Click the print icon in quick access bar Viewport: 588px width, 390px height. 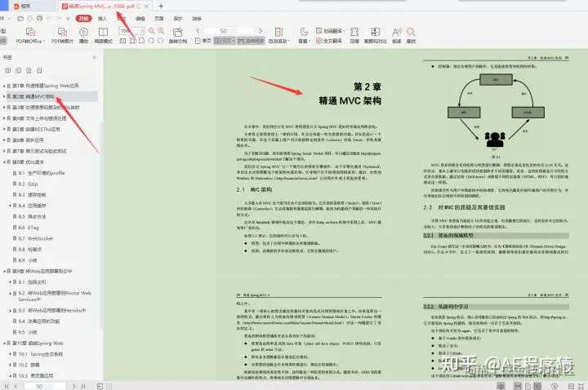pyautogui.click(x=39, y=18)
